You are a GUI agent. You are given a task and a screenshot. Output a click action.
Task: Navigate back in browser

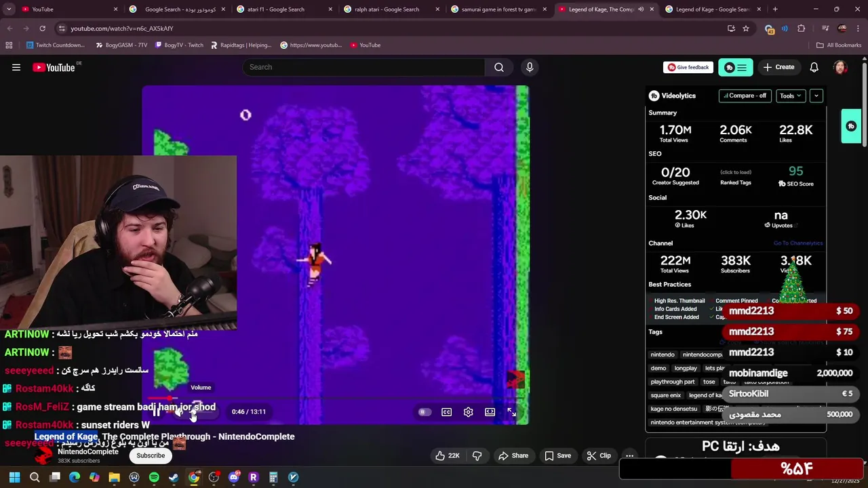[x=9, y=28]
